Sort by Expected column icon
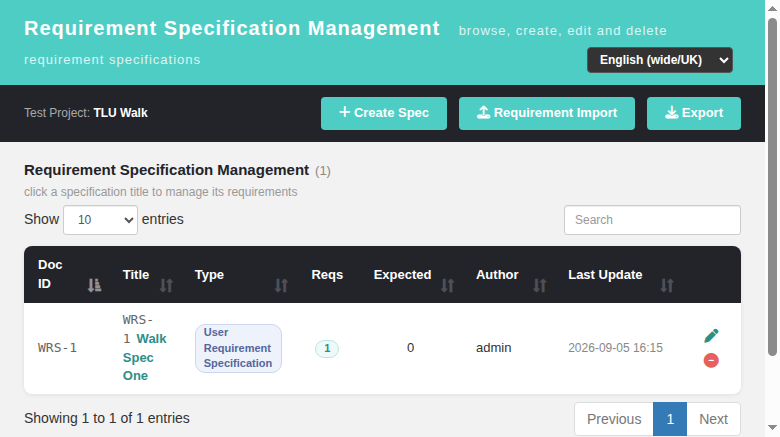This screenshot has height=437, width=780. pyautogui.click(x=447, y=285)
